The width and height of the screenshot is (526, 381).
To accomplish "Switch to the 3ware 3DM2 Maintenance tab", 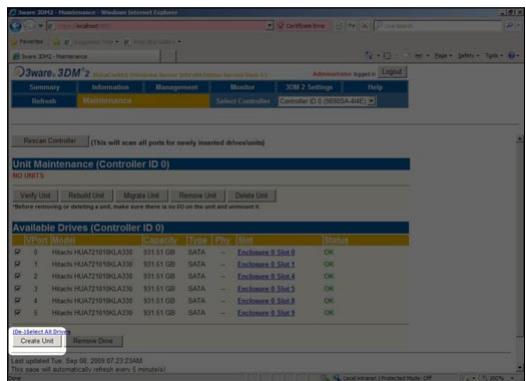I will tap(86, 56).
